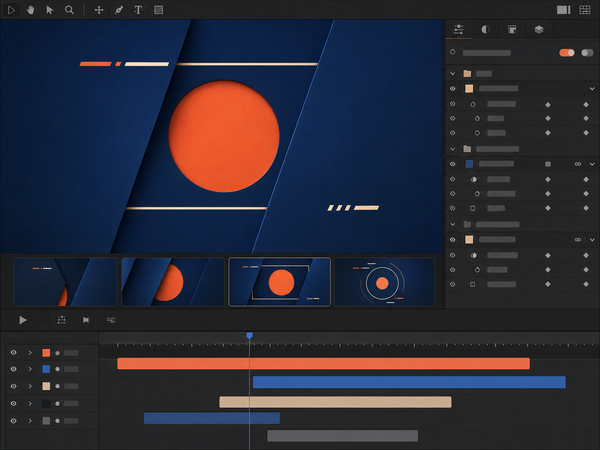This screenshot has width=600, height=450.
Task: Click the link icon on the blue layer row
Action: [578, 164]
